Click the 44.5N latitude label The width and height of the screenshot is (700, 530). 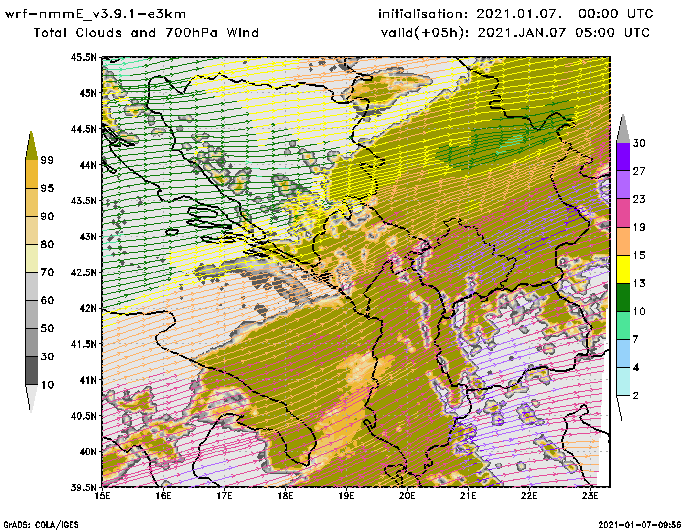point(83,129)
